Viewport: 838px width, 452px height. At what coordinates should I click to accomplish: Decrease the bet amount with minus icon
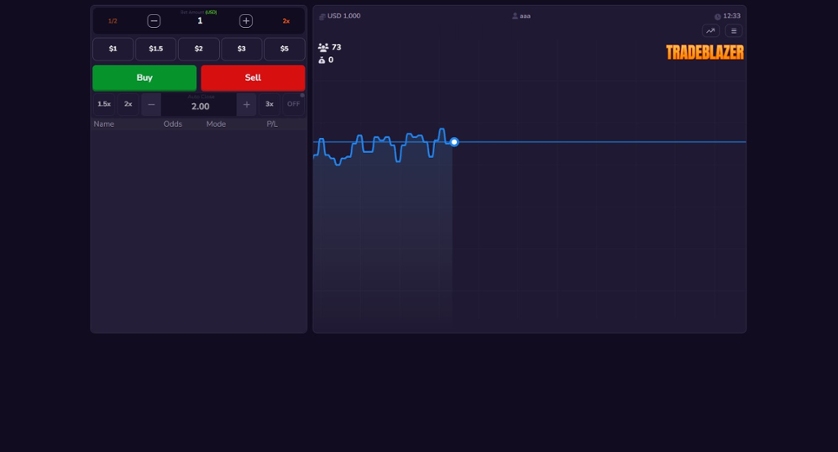154,21
